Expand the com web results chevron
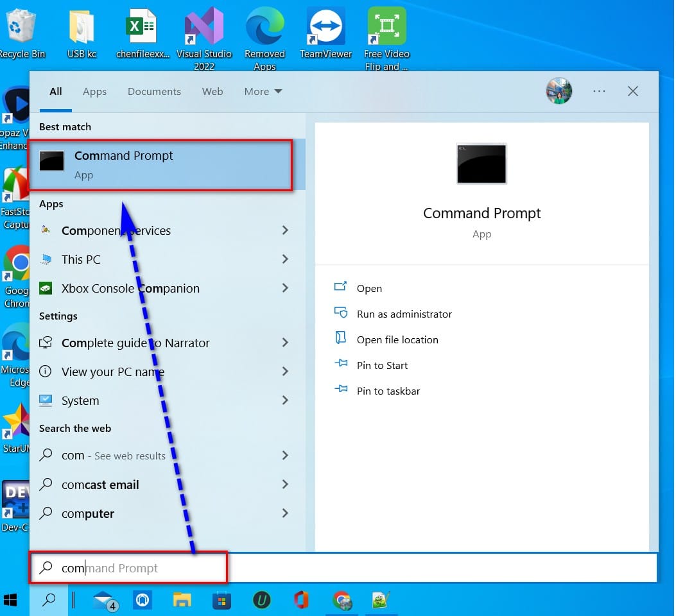This screenshot has height=616, width=676. pyautogui.click(x=285, y=456)
